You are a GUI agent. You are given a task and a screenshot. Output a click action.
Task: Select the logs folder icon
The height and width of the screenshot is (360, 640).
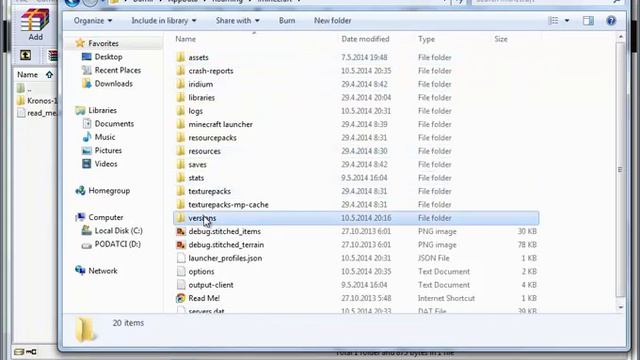coord(181,111)
